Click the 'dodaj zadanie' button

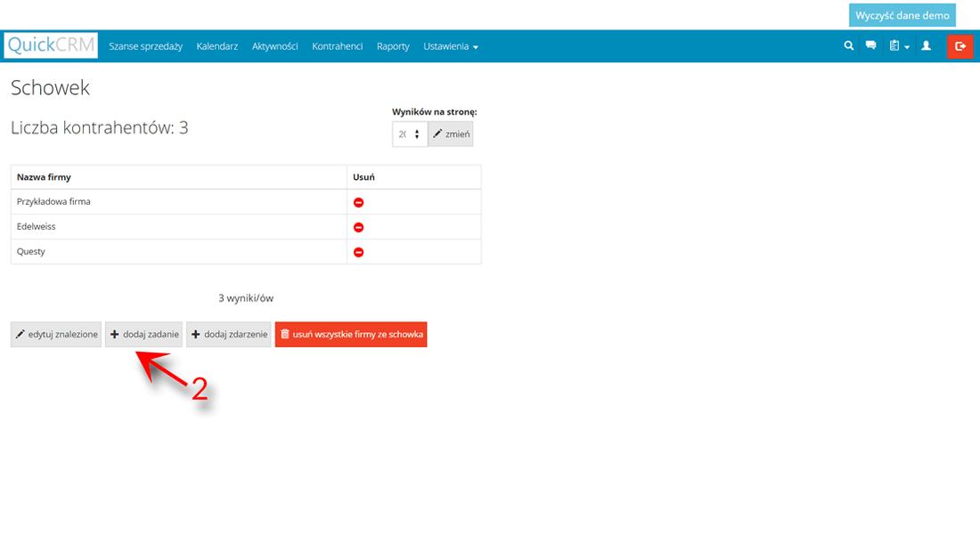tap(143, 335)
